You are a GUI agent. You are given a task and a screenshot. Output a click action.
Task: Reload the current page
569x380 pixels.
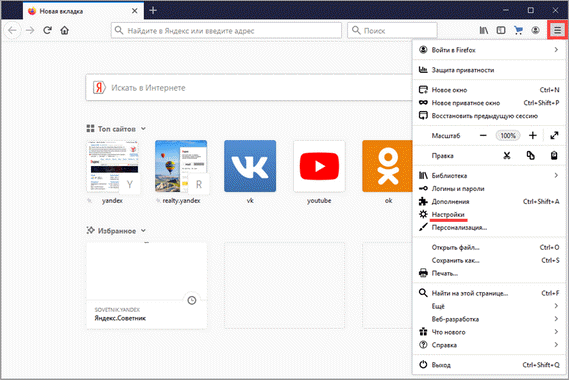click(x=47, y=30)
